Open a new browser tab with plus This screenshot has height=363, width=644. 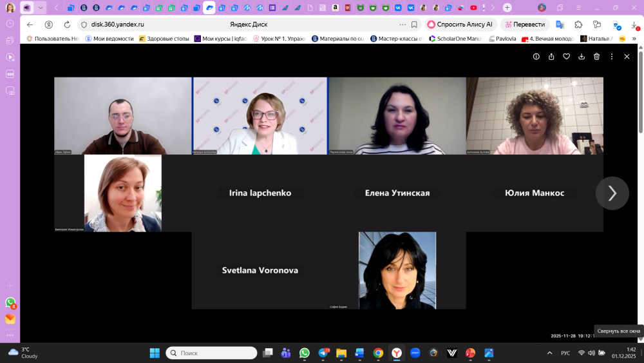(x=507, y=8)
